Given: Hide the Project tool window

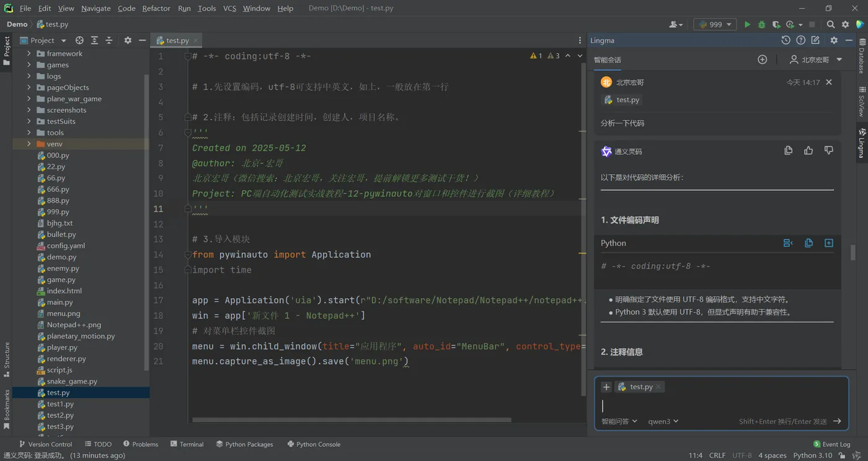Looking at the screenshot, I should pyautogui.click(x=143, y=40).
